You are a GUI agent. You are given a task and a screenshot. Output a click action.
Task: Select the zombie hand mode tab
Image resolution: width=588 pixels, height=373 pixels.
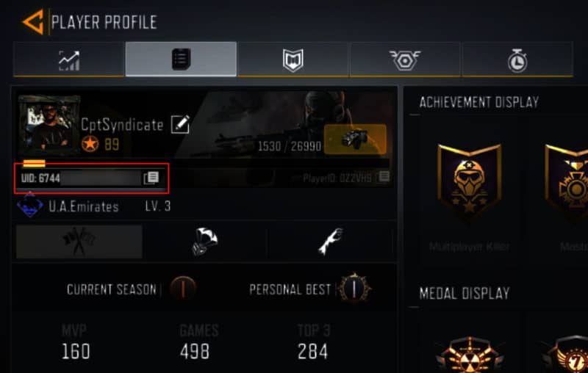tap(330, 242)
